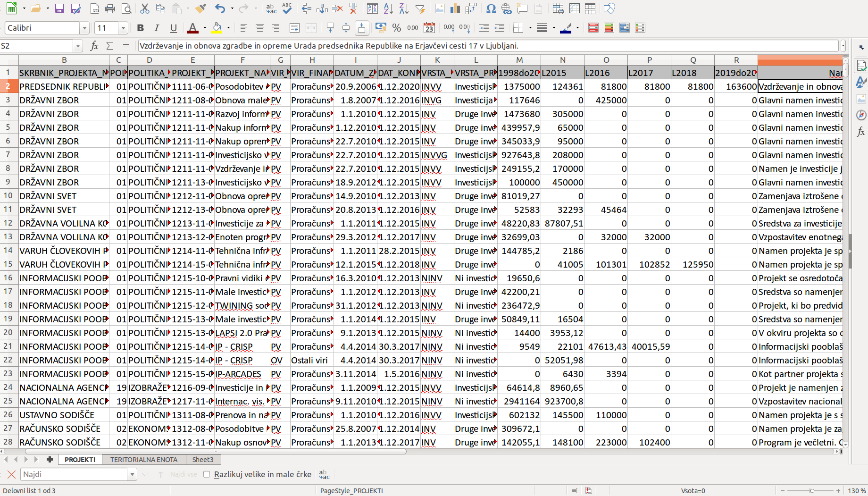Cut selection with the scissors icon
This screenshot has width=868, height=496.
coord(145,8)
